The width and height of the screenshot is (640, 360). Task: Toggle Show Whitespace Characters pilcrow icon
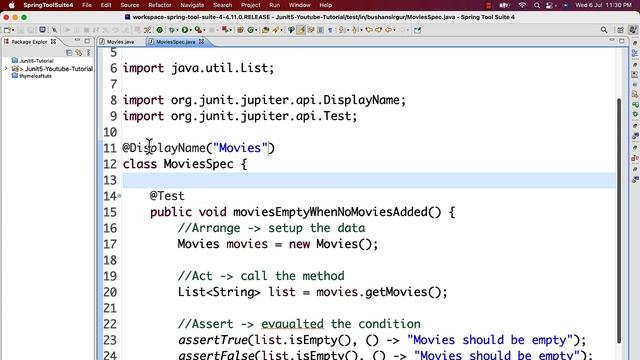pos(330,30)
